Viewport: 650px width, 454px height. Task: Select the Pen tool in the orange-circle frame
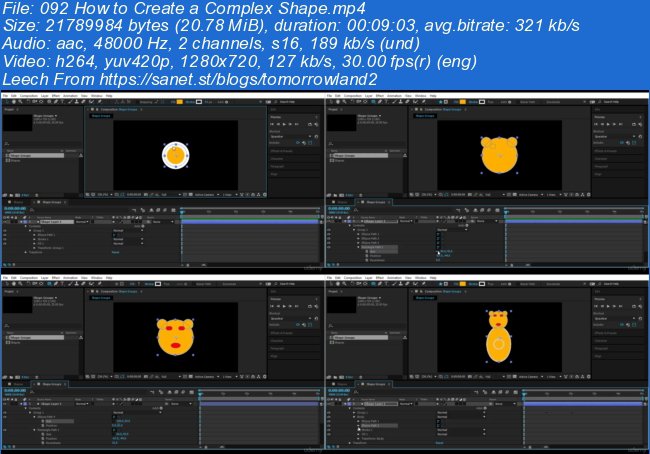coord(56,102)
